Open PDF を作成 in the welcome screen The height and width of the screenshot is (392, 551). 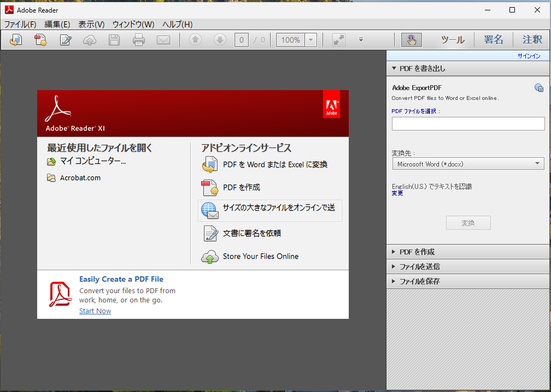point(241,187)
